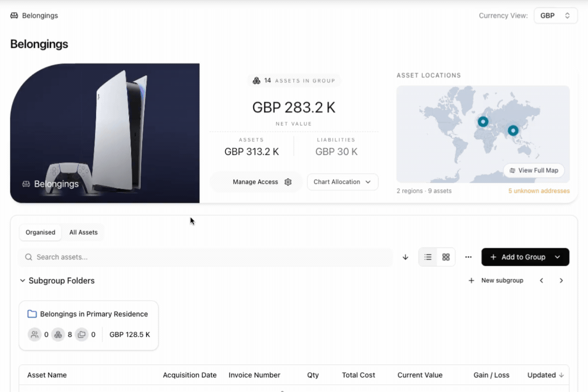Image resolution: width=588 pixels, height=392 pixels.
Task: Open the three-dot more options menu
Action: click(468, 257)
